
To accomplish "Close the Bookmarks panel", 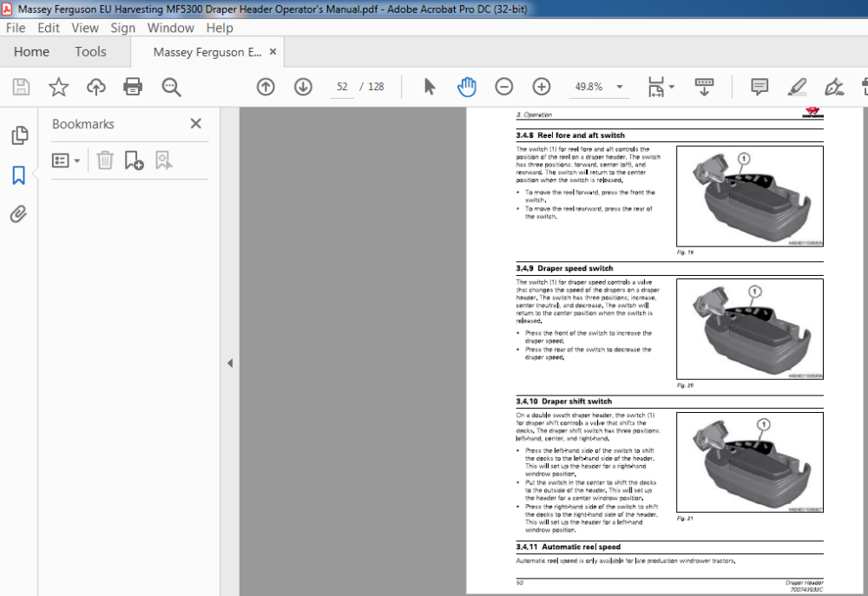I will pyautogui.click(x=196, y=123).
